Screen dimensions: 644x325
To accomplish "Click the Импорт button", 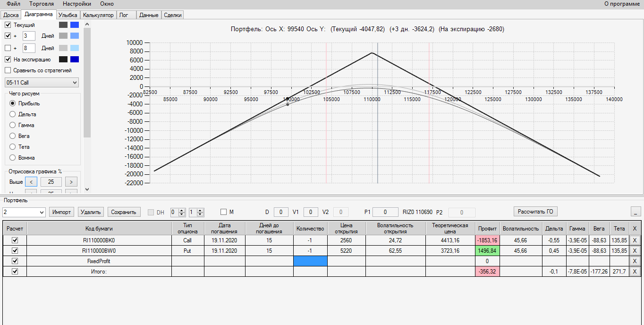I will point(61,212).
